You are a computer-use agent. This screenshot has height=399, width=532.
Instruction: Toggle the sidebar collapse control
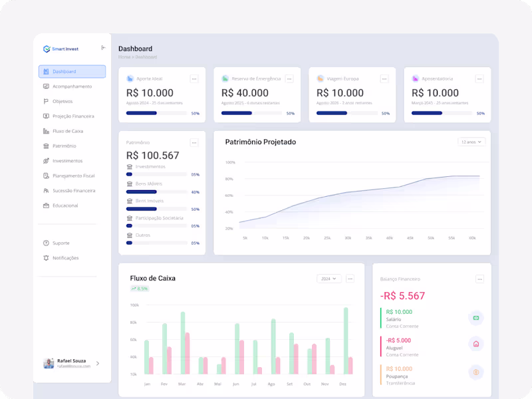point(104,48)
